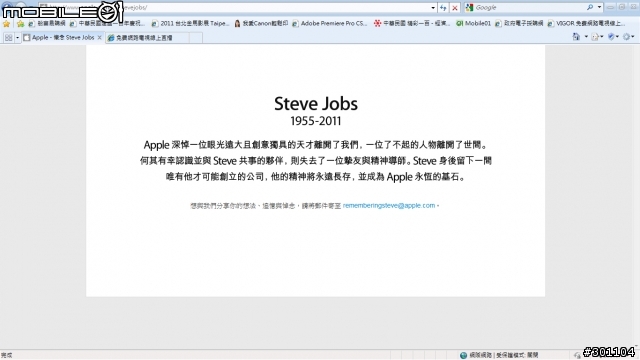Expand the Safety menu dropdown arrow
The image size is (640, 360).
[x=617, y=37]
